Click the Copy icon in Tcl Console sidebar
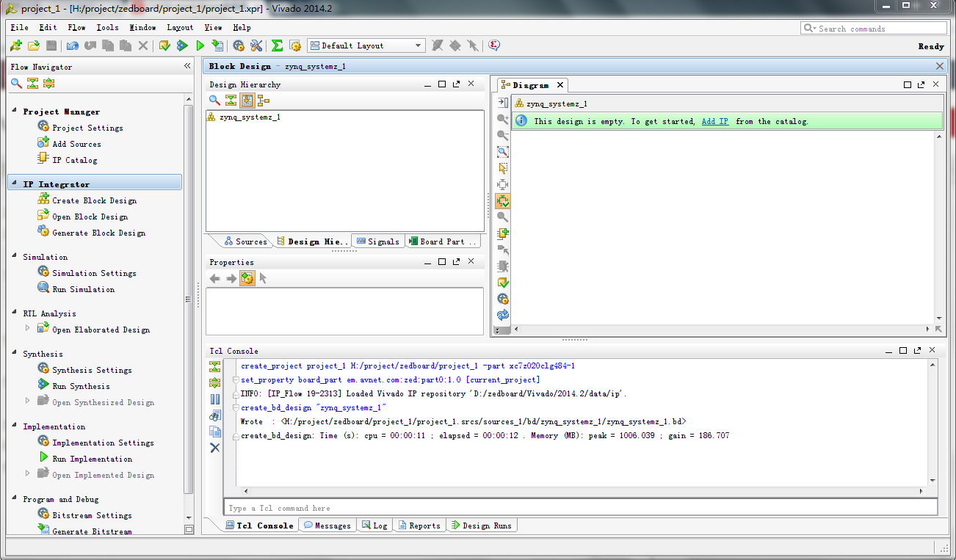Image resolution: width=956 pixels, height=560 pixels. [x=215, y=432]
